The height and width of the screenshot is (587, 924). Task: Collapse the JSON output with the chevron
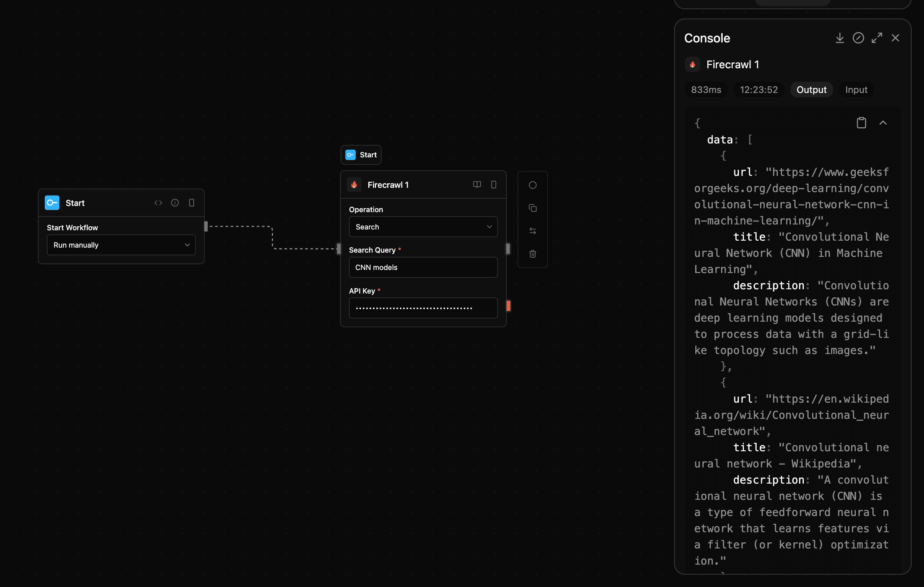click(x=884, y=123)
